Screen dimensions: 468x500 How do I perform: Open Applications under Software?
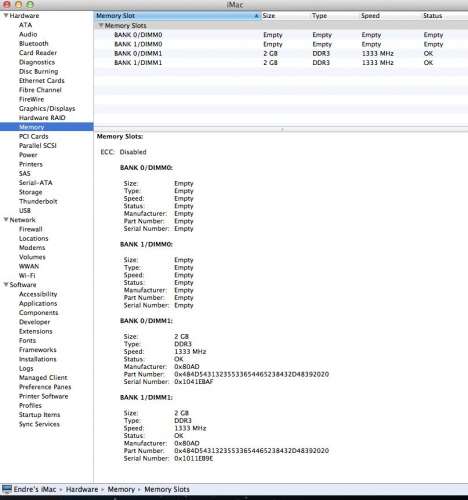coord(38,303)
